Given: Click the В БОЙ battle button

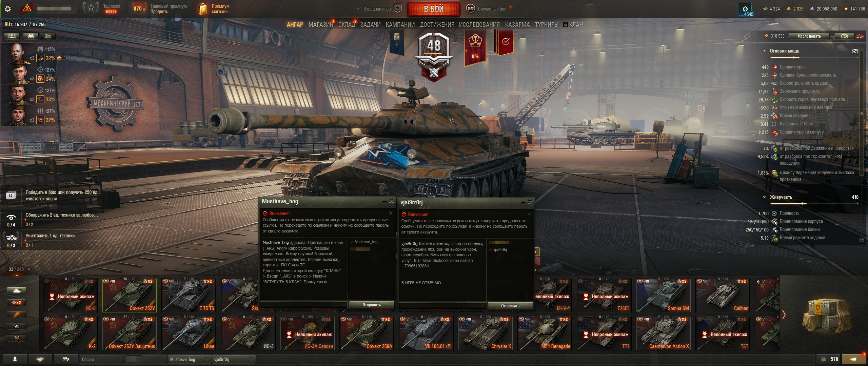Looking at the screenshot, I should pos(434,9).
